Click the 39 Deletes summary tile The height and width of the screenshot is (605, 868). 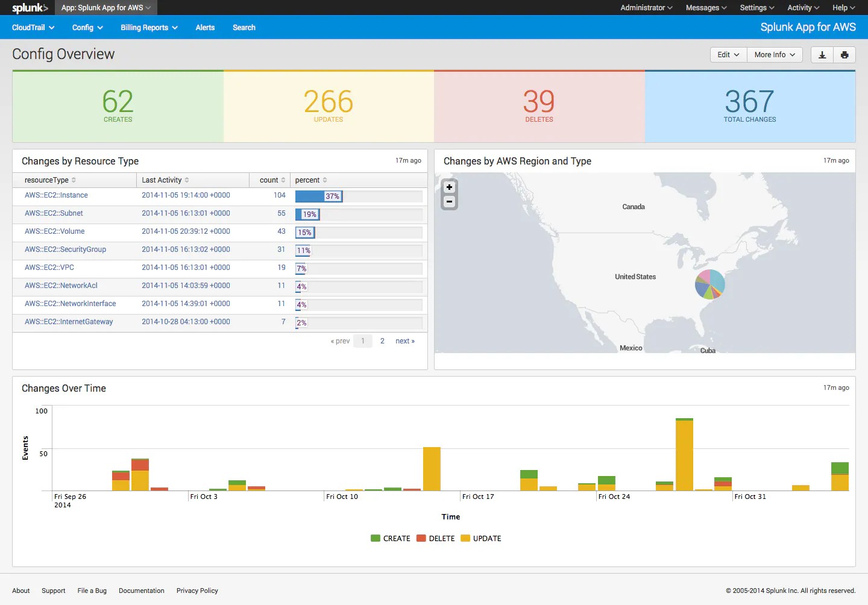539,107
